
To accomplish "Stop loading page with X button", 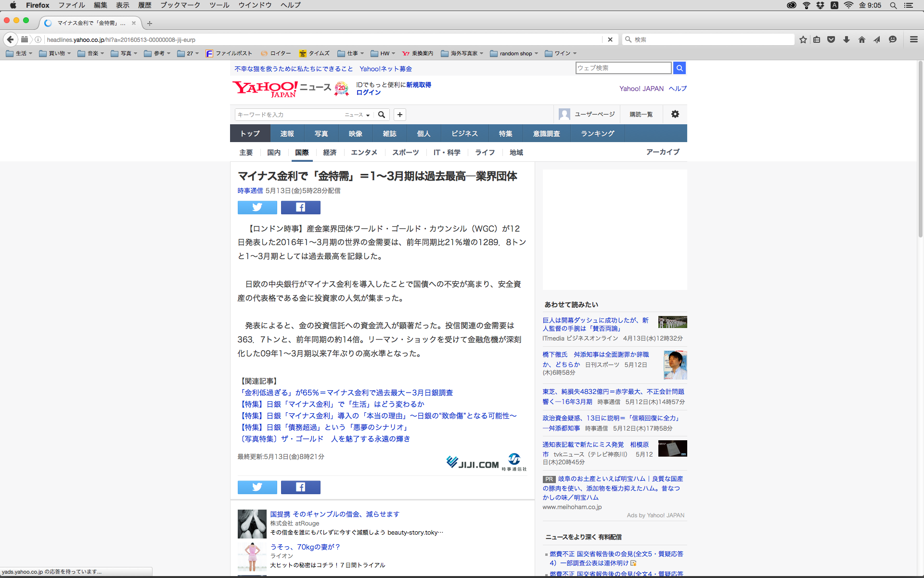I will (x=610, y=39).
